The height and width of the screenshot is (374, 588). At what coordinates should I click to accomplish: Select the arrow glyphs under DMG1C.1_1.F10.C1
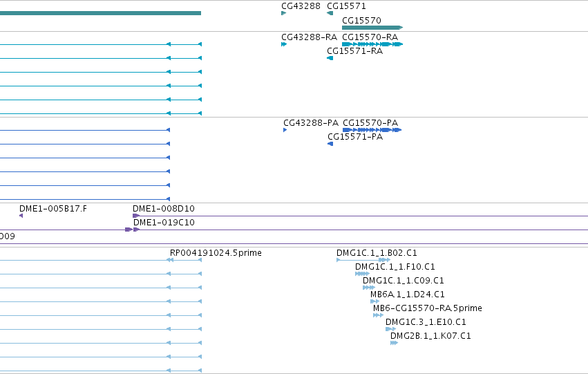click(362, 274)
